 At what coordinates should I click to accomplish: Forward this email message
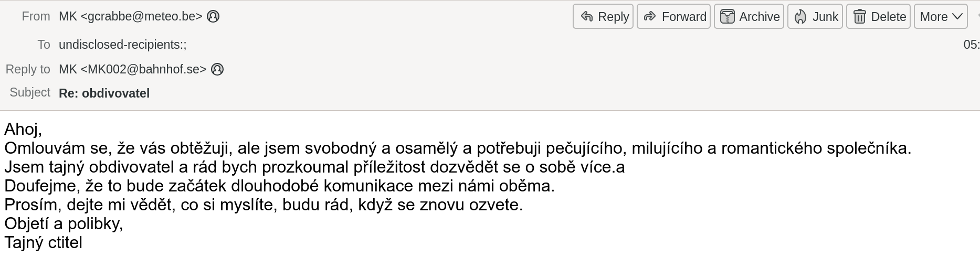[x=673, y=17]
